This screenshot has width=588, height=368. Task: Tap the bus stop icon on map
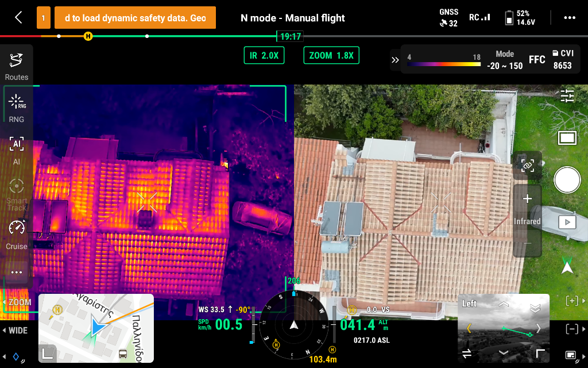click(x=123, y=354)
